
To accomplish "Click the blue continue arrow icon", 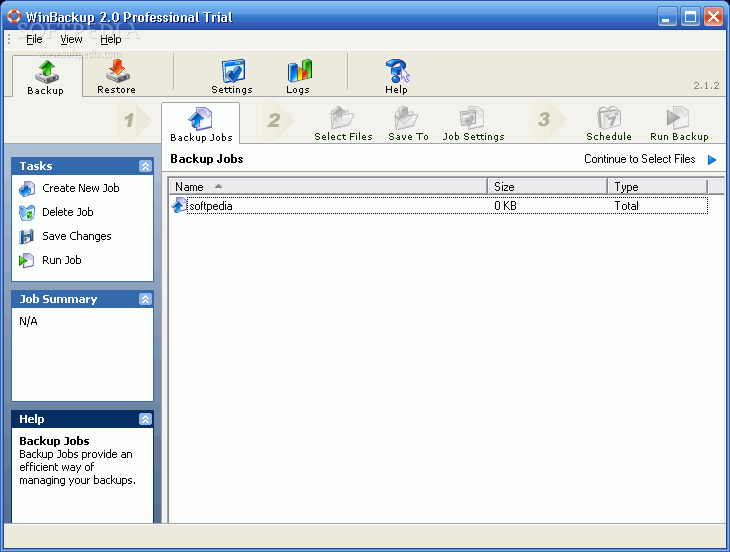I will coord(712,160).
